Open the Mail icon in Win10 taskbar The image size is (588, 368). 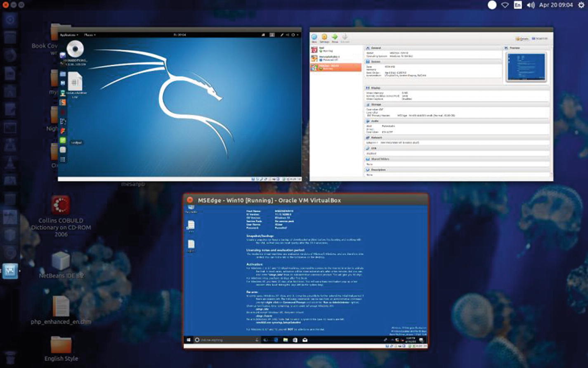(305, 340)
